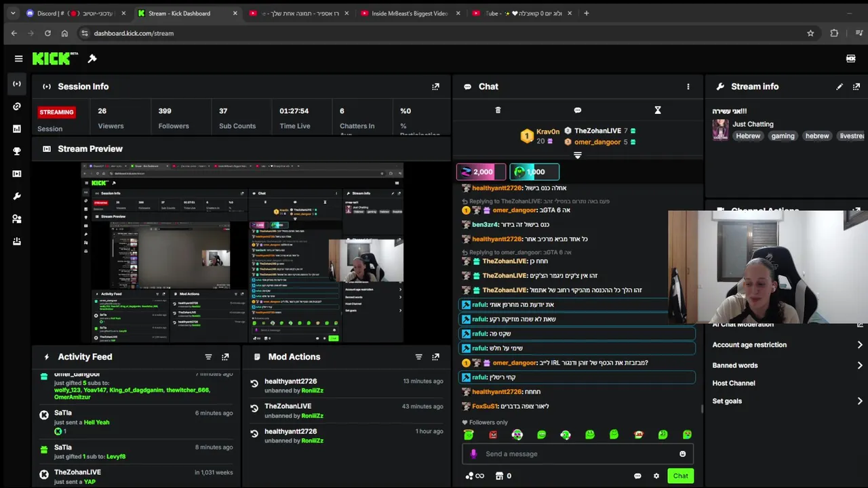This screenshot has height=488, width=868.
Task: Pop out the Session Info panel
Action: (435, 87)
